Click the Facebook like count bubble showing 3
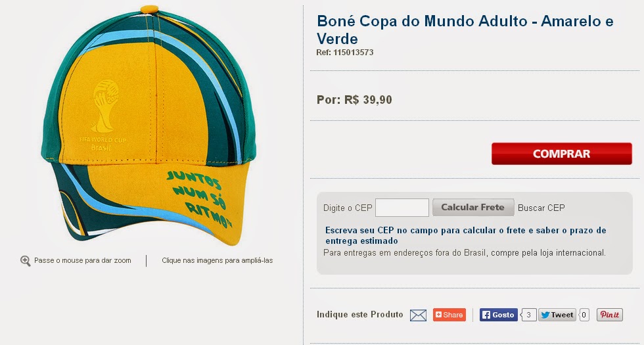The height and width of the screenshot is (345, 644). pyautogui.click(x=528, y=315)
